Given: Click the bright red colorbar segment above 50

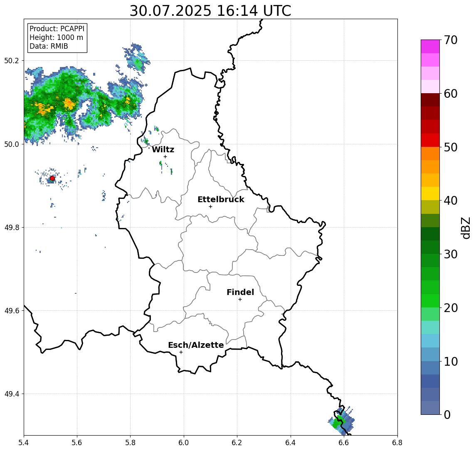Looking at the screenshot, I should pos(430,140).
